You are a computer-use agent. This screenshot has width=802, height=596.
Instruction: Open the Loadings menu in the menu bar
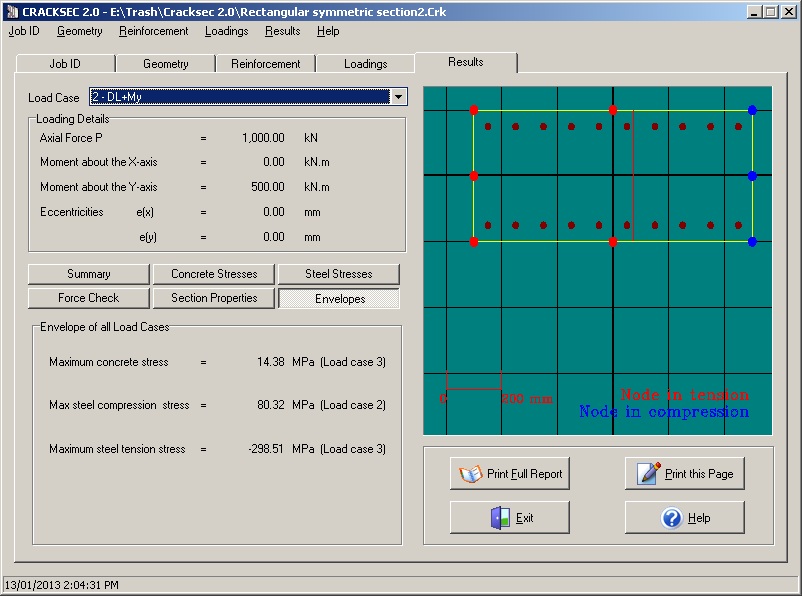(226, 31)
